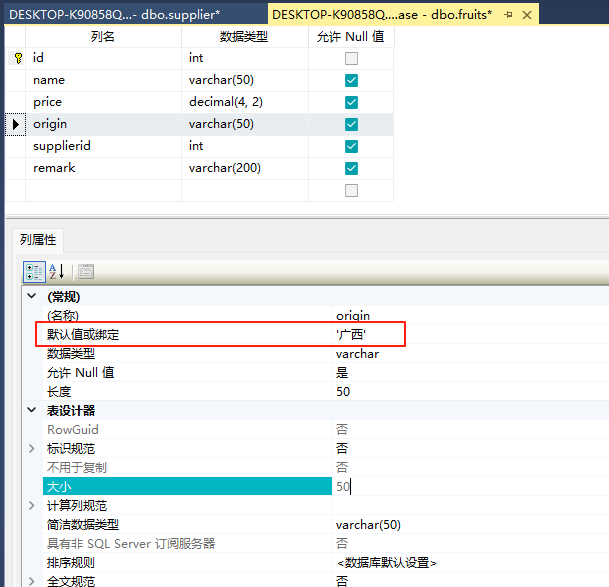
Task: Uncheck Allow Null for the name column
Action: (351, 80)
